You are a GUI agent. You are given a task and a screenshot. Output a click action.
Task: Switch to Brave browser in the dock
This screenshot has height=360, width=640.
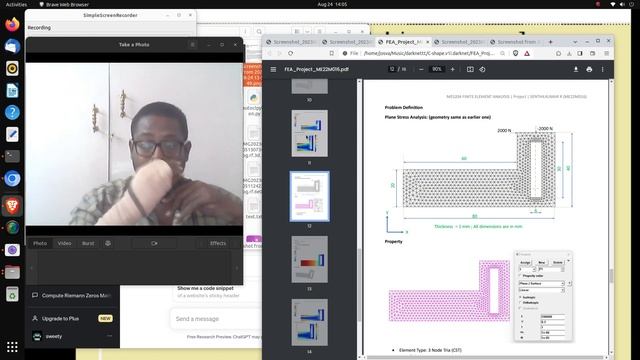[12, 206]
